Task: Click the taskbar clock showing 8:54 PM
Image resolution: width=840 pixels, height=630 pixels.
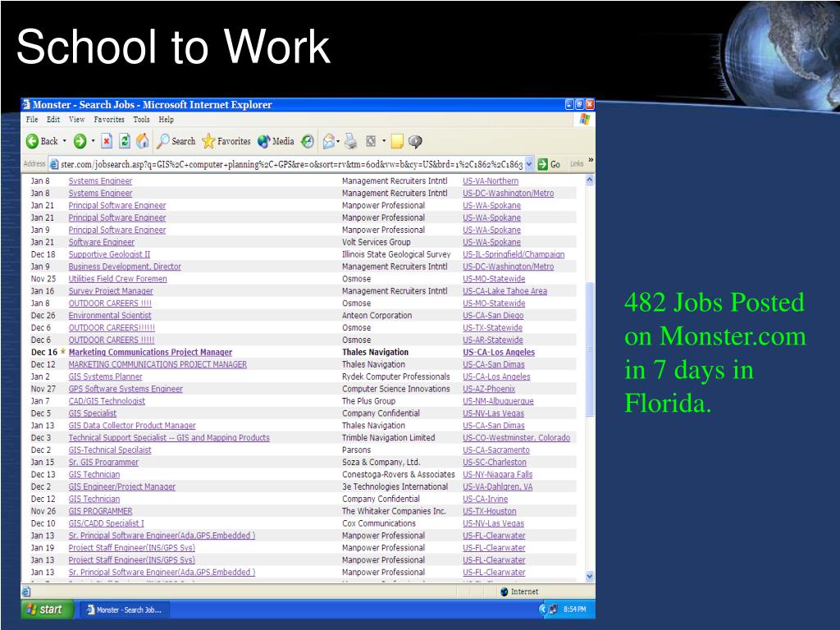Action: pos(575,609)
